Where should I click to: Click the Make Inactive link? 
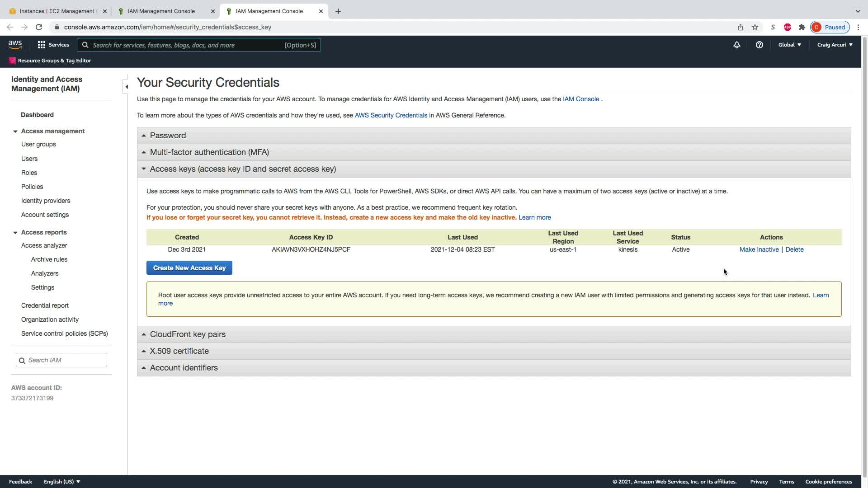coord(759,249)
